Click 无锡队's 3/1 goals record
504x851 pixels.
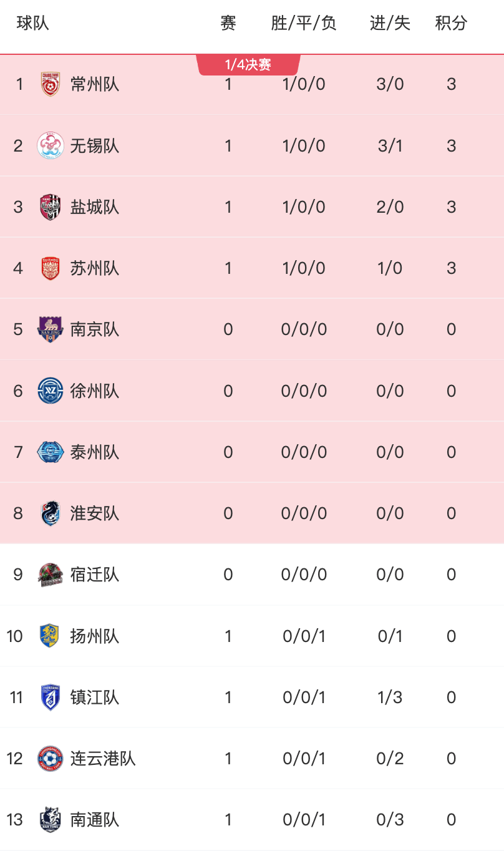coord(390,145)
